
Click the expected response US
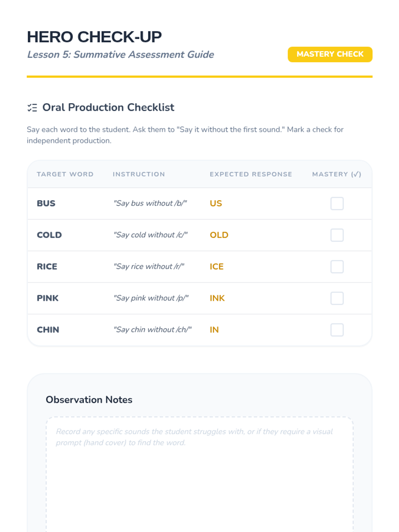(216, 203)
